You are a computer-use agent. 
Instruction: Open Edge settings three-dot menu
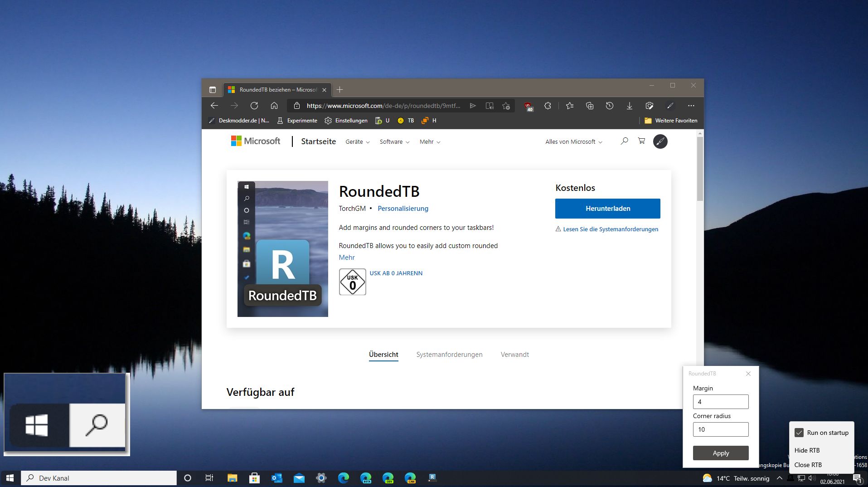click(691, 106)
